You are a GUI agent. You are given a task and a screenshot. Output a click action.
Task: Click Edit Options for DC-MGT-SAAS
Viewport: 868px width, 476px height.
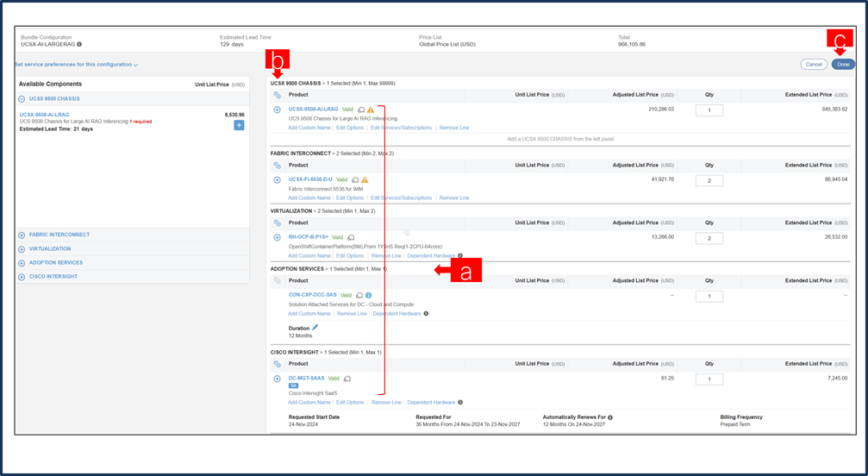pyautogui.click(x=350, y=403)
